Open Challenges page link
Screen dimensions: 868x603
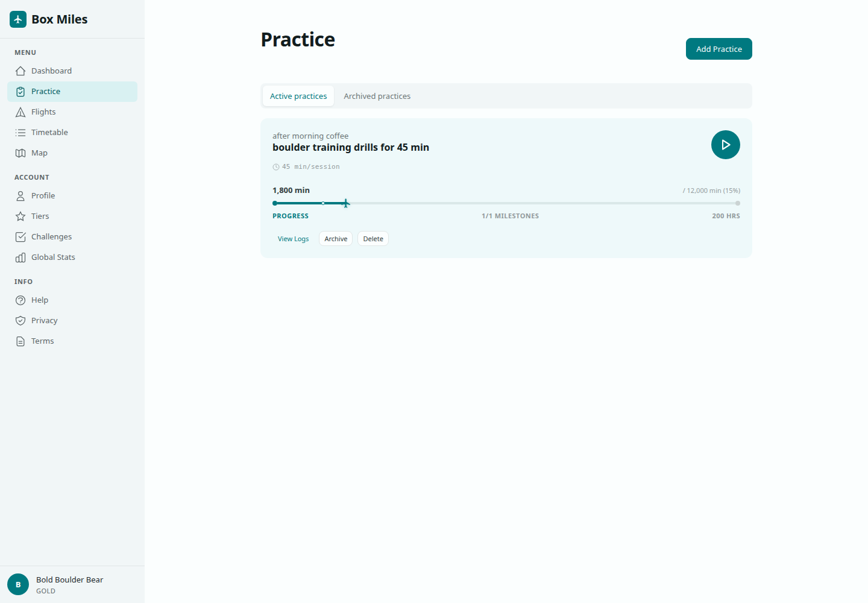coord(72,237)
